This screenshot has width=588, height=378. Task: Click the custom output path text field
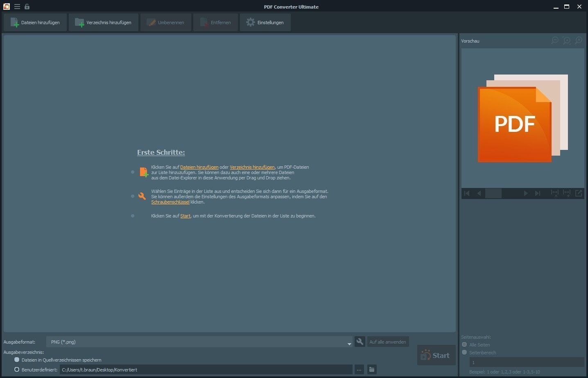click(206, 369)
